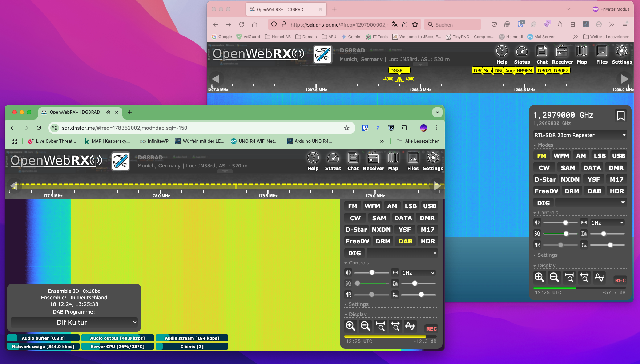640x364 pixels.
Task: Open DIG mode selector dropdown in front window
Action: click(x=402, y=253)
